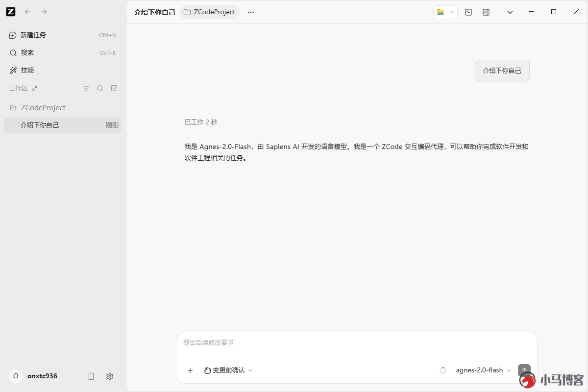Open settings with the gear icon
The image size is (588, 392).
click(x=110, y=376)
